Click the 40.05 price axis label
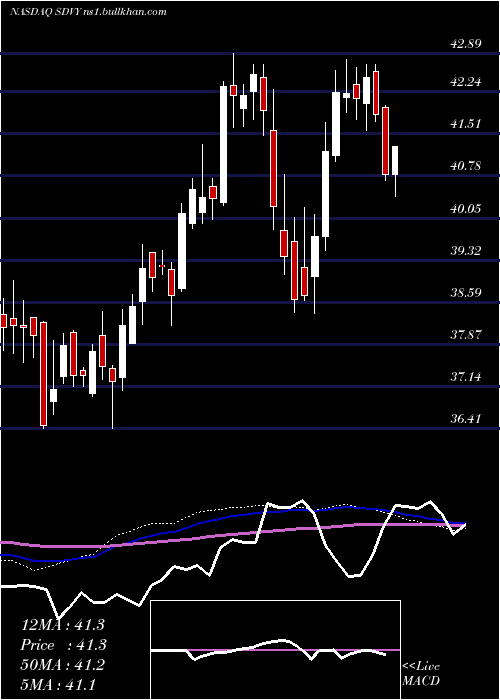The width and height of the screenshot is (500, 700). click(x=466, y=208)
